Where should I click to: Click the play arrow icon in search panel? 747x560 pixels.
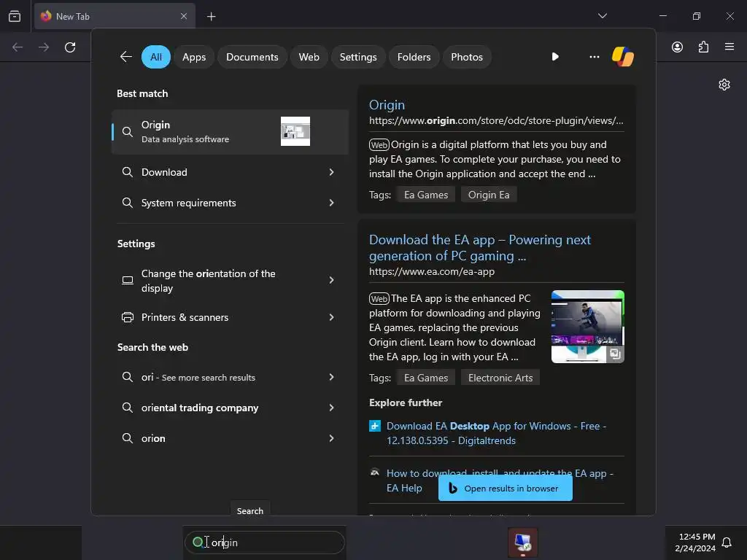555,57
